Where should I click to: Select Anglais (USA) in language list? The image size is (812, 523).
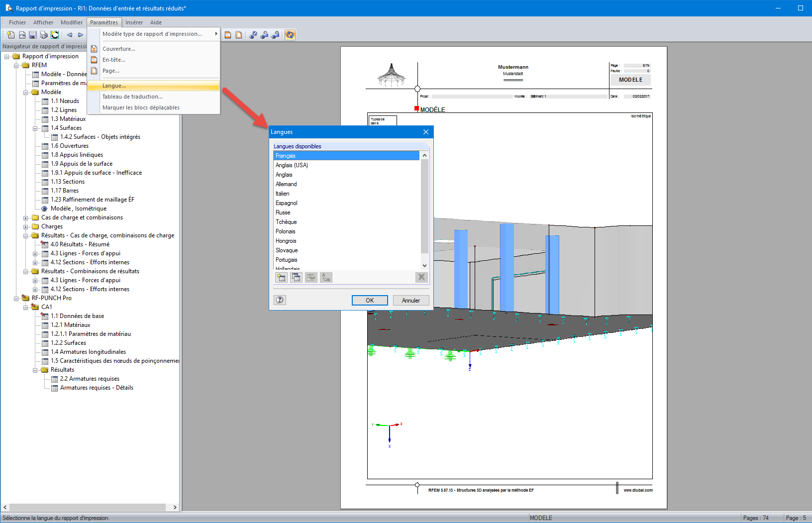click(x=347, y=165)
